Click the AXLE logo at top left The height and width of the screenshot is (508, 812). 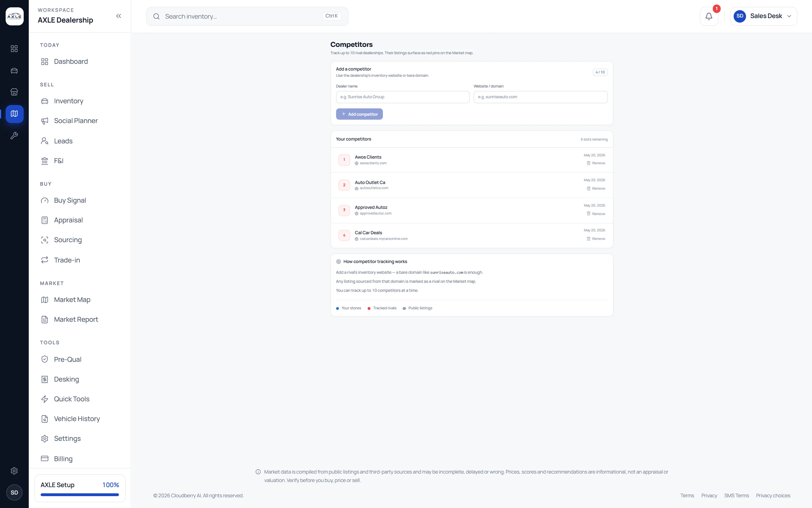[x=14, y=16]
